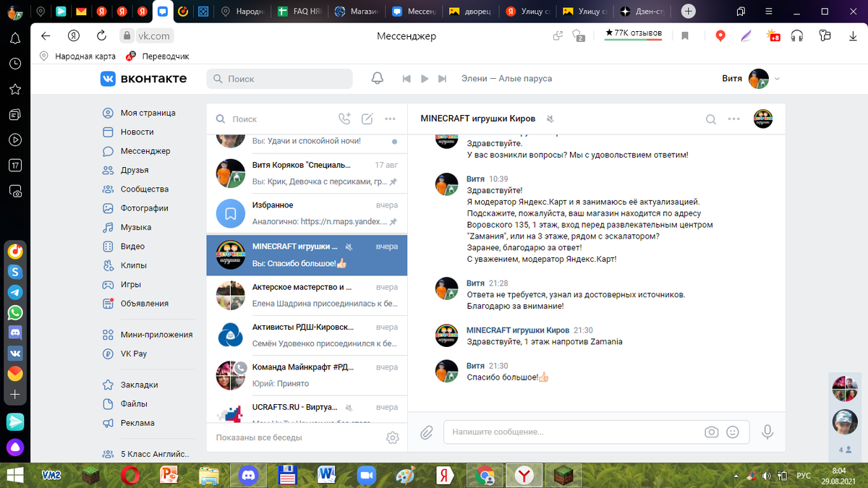868x488 pixels.
Task: Click the Музыка sidebar icon
Action: coord(108,227)
